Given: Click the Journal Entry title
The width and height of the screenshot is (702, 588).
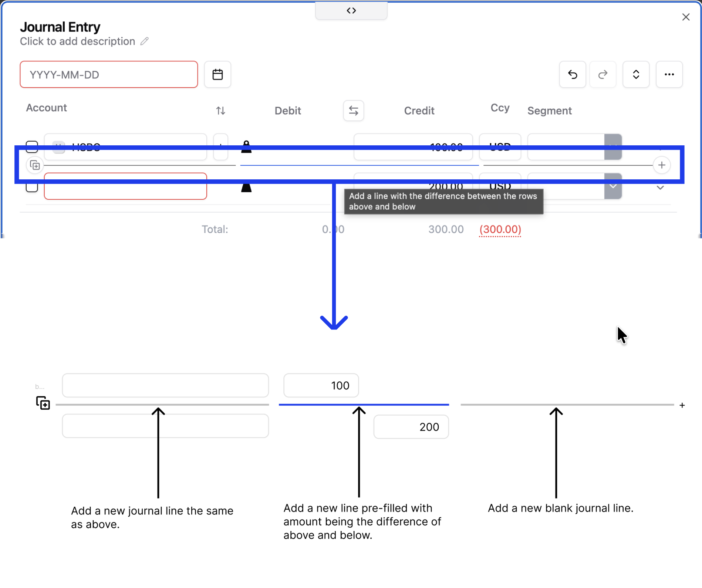Looking at the screenshot, I should [60, 27].
